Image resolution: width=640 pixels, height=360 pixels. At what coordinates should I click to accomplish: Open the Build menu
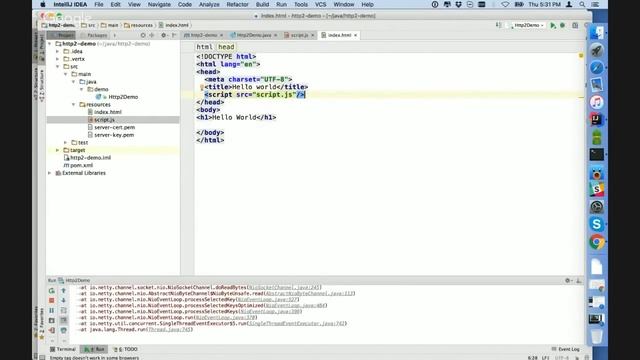(x=262, y=4)
